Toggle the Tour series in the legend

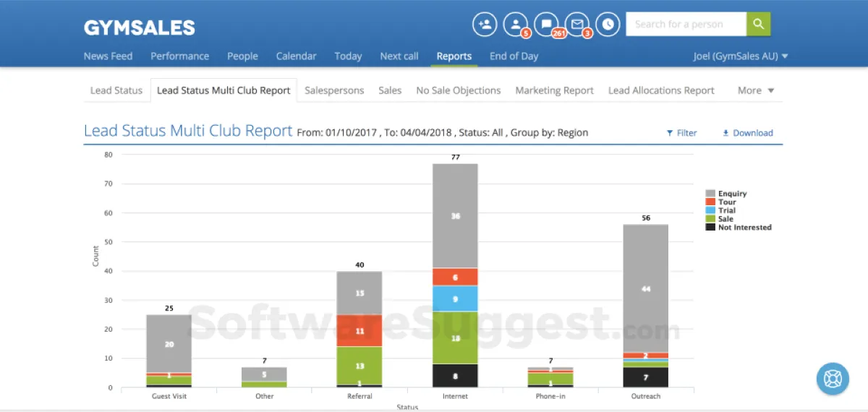[x=721, y=202]
